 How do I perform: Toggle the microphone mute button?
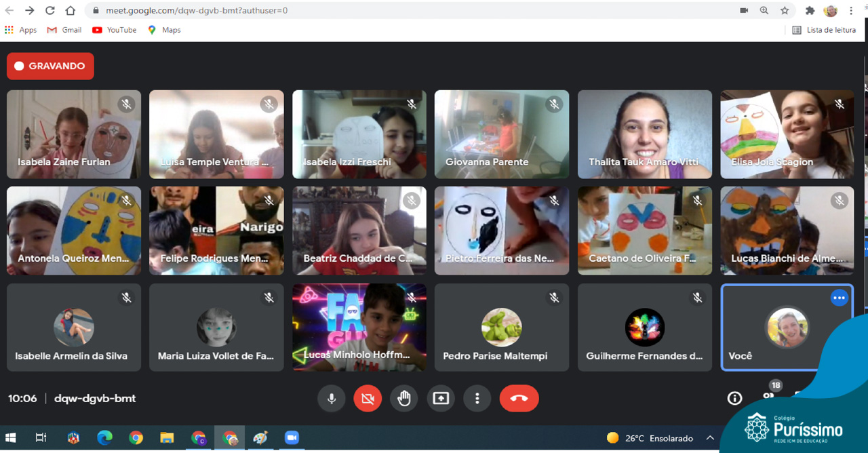pos(332,399)
